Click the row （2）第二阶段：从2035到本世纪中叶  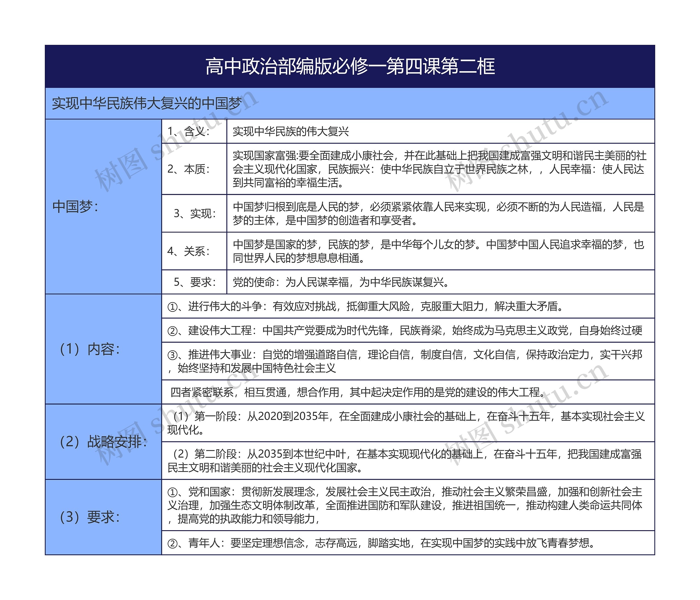[x=408, y=460]
